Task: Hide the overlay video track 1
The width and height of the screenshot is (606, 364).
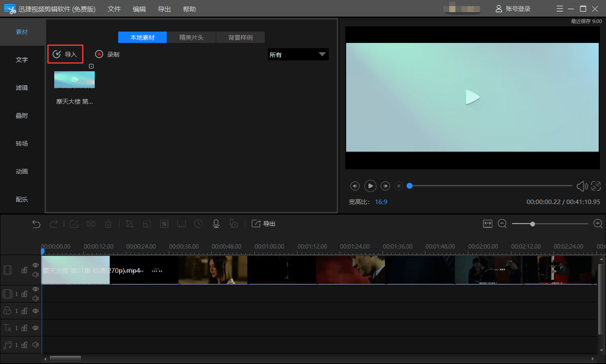Action: pos(36,289)
